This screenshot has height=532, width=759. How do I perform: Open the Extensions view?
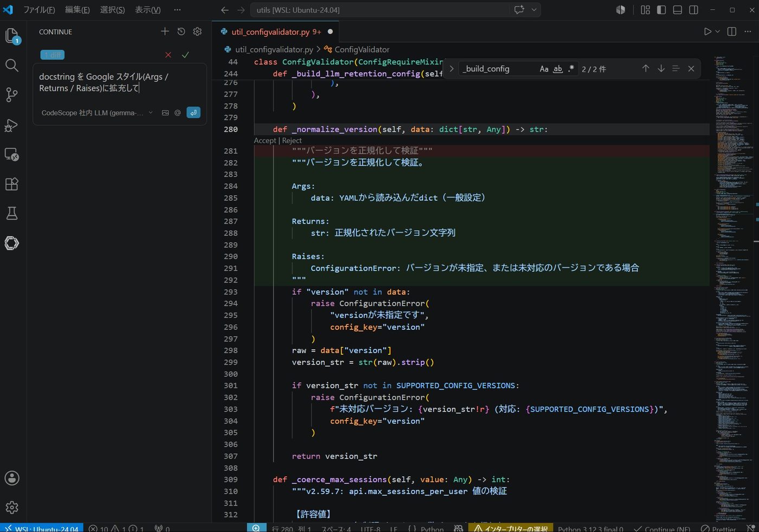pyautogui.click(x=12, y=184)
